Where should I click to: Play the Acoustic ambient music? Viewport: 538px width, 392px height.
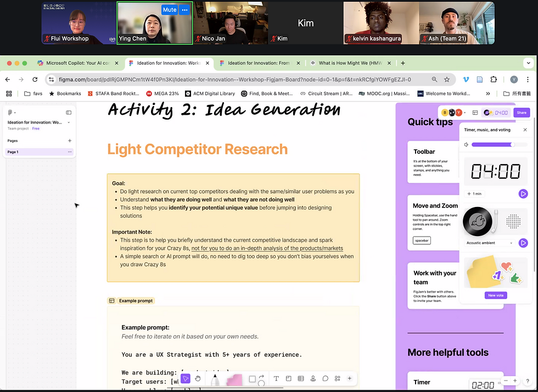click(523, 243)
